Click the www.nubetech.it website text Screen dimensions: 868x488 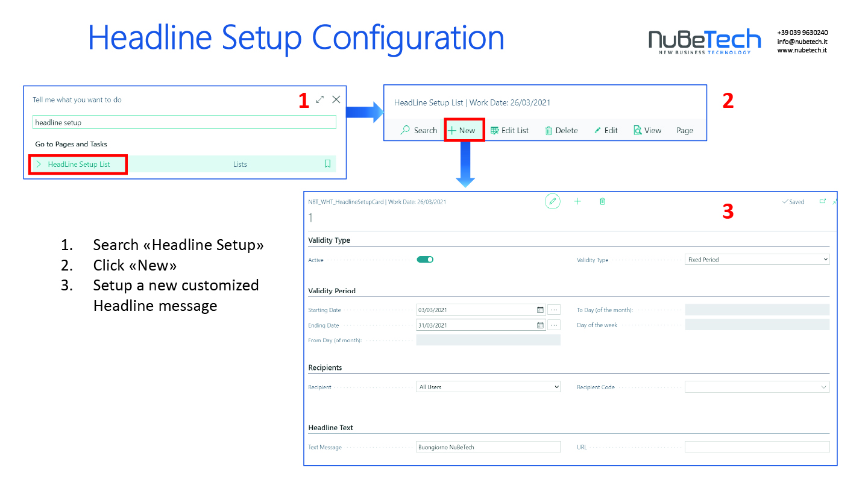click(x=802, y=51)
